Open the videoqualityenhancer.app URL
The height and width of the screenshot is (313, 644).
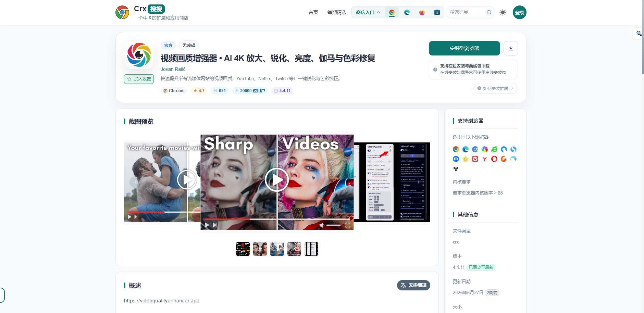tap(162, 301)
